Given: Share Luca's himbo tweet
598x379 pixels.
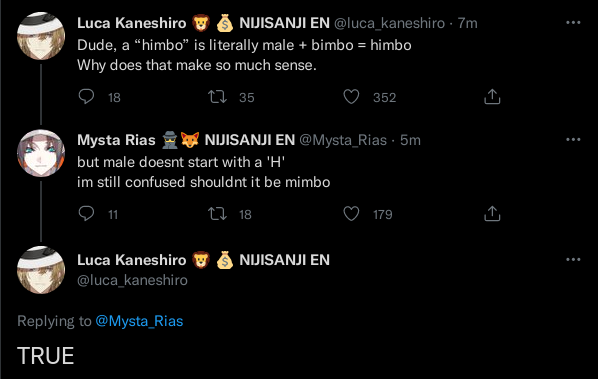Looking at the screenshot, I should click(492, 96).
